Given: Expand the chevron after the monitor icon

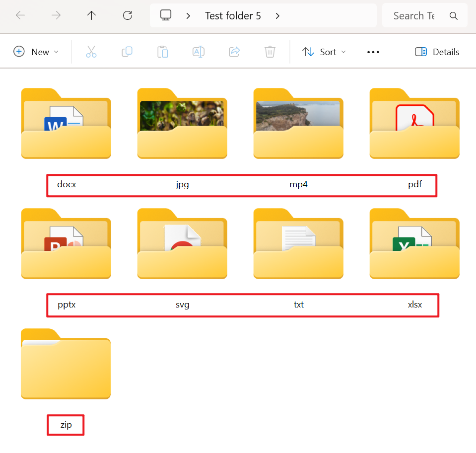Looking at the screenshot, I should 188,16.
